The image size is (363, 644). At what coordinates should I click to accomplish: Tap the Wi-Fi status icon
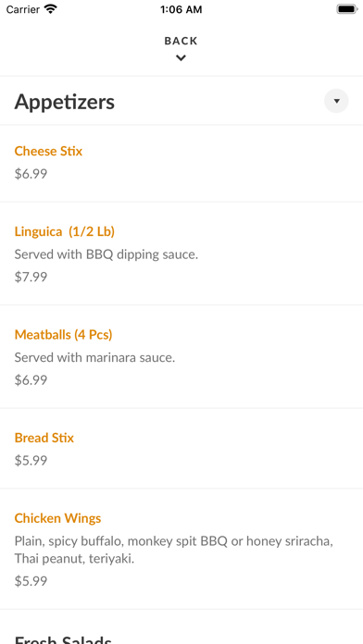[51, 9]
